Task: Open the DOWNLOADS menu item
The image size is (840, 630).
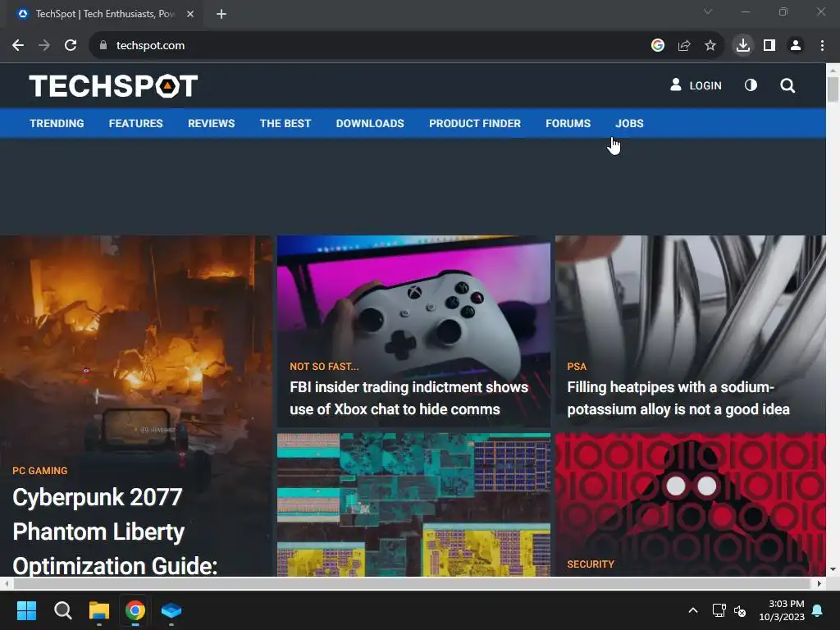Action: [370, 123]
